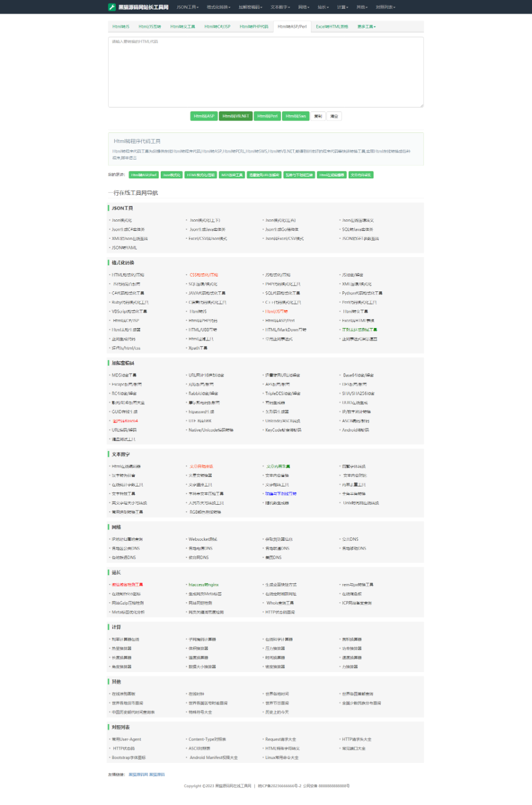Expand the 其他 nav dropdown
Screen dimensions: 532x805
(x=362, y=7)
